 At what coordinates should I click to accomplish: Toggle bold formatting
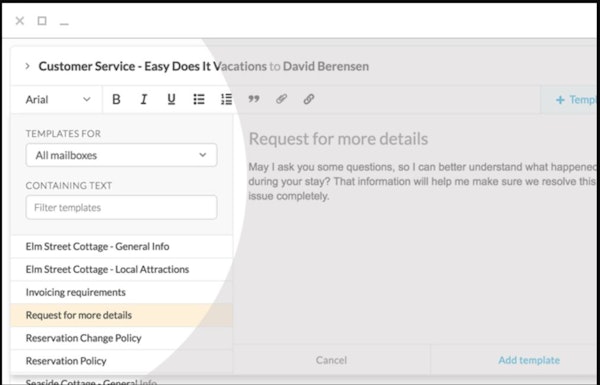click(116, 100)
